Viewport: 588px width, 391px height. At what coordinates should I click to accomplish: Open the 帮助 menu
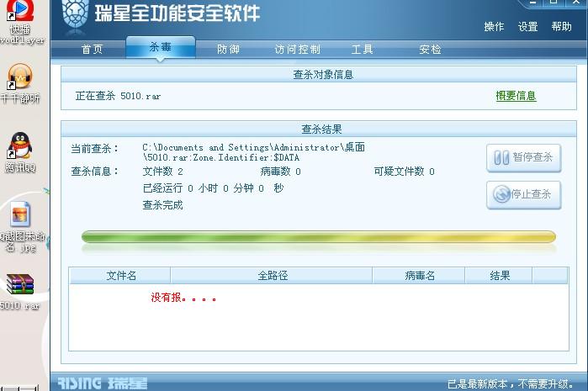pos(561,27)
